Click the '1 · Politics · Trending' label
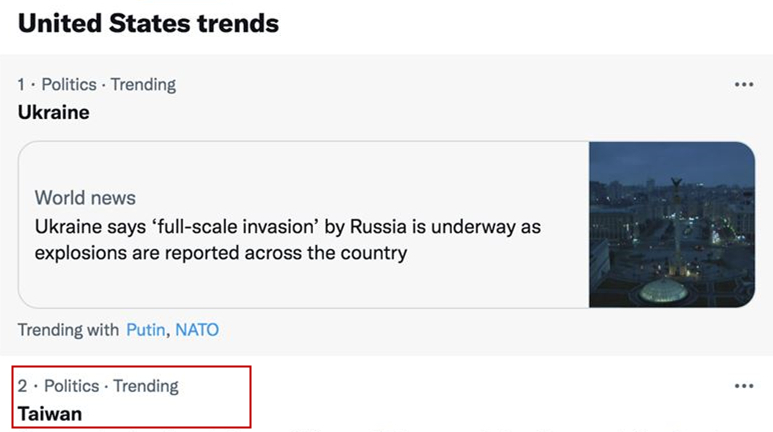 tap(97, 84)
